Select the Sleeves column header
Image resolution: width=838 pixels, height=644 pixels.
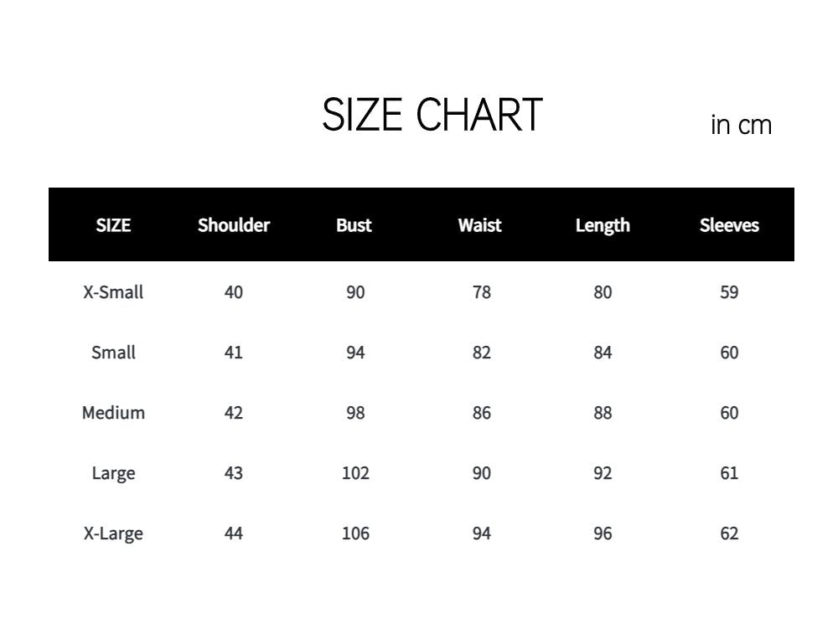(729, 225)
